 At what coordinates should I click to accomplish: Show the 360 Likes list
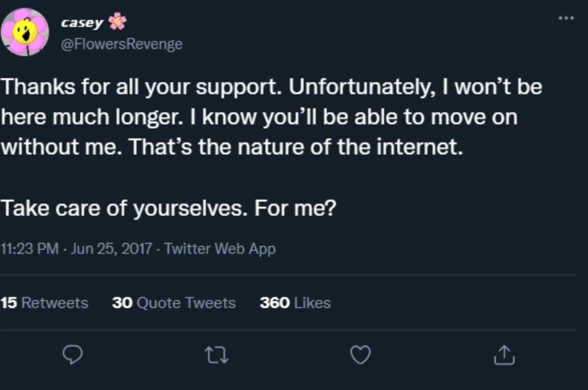point(295,303)
